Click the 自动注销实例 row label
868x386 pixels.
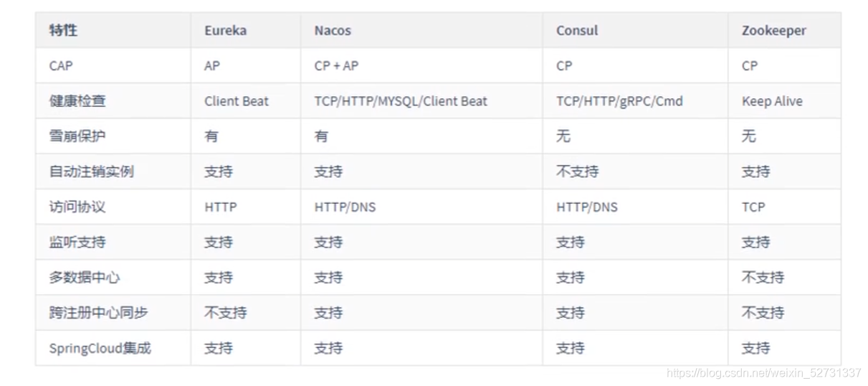(x=91, y=171)
